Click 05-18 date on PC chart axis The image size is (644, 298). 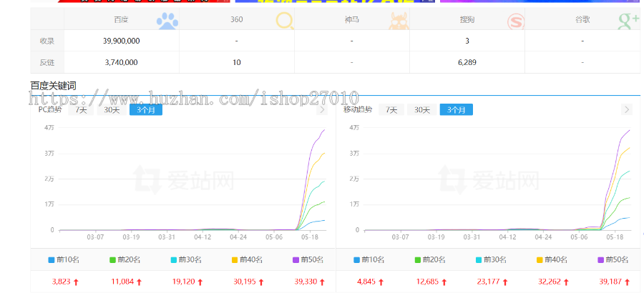coord(309,237)
